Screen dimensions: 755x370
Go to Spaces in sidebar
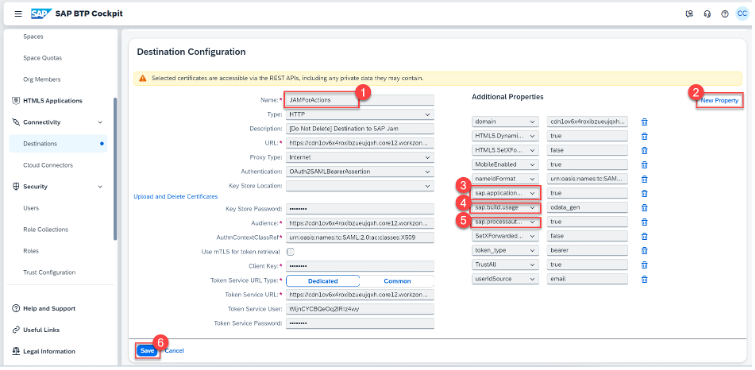pos(33,37)
